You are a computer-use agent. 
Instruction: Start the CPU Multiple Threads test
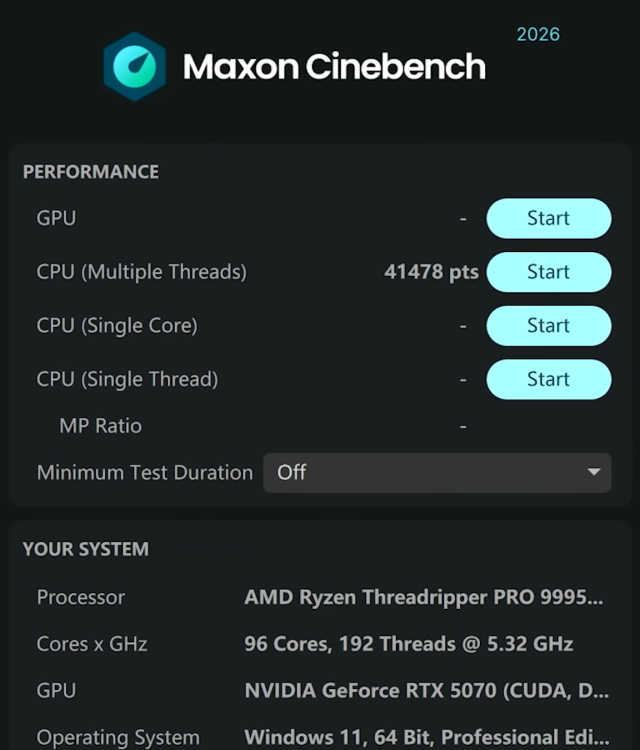point(548,272)
